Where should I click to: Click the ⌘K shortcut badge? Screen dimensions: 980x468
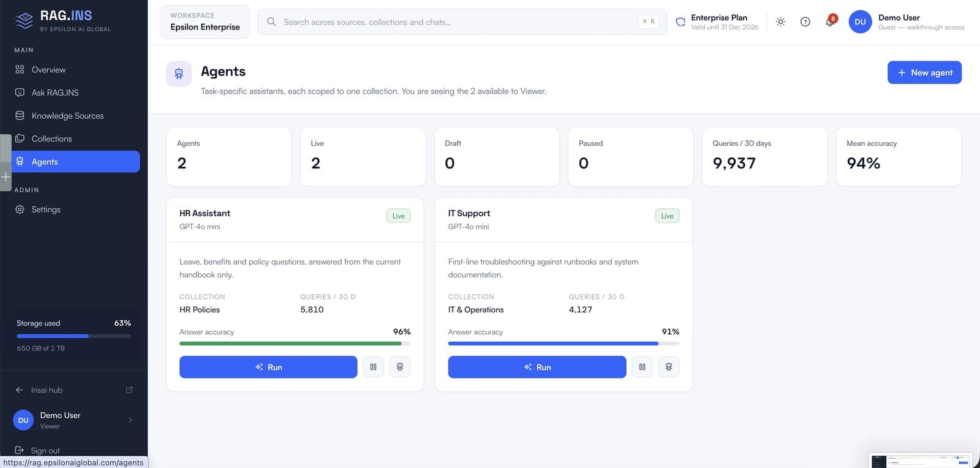(649, 21)
